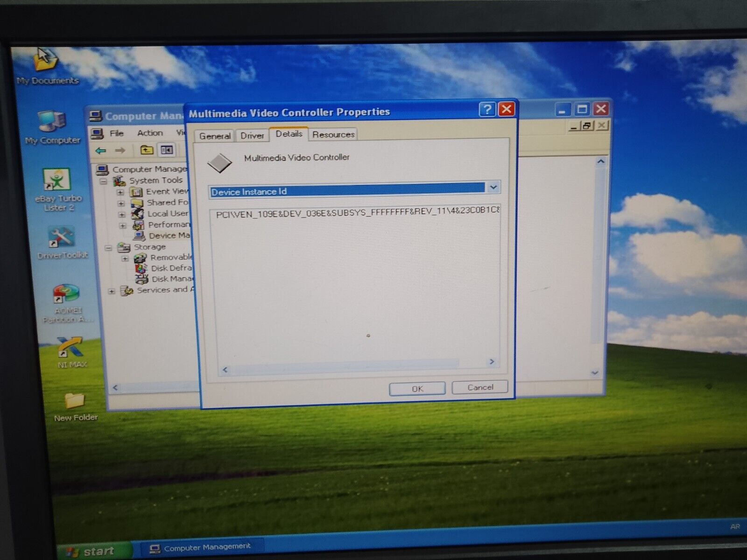This screenshot has width=747, height=560.
Task: Open the My Computer desktop icon
Action: tap(52, 127)
